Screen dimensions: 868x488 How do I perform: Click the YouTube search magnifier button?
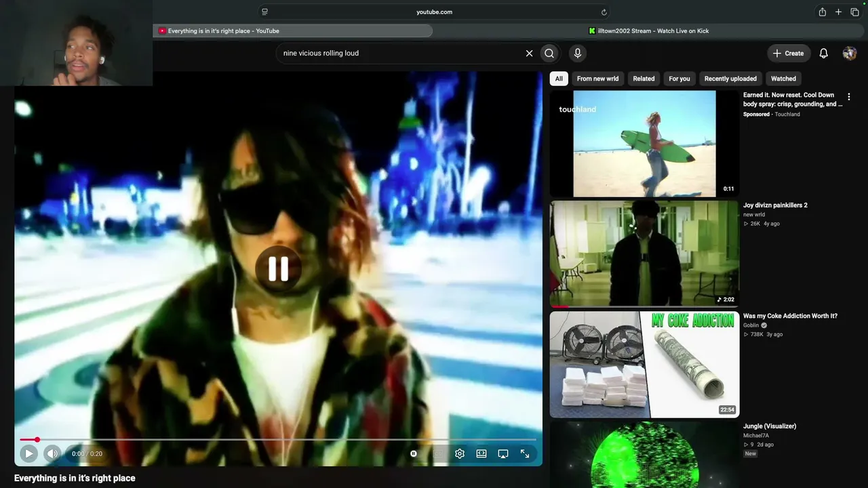coord(549,53)
